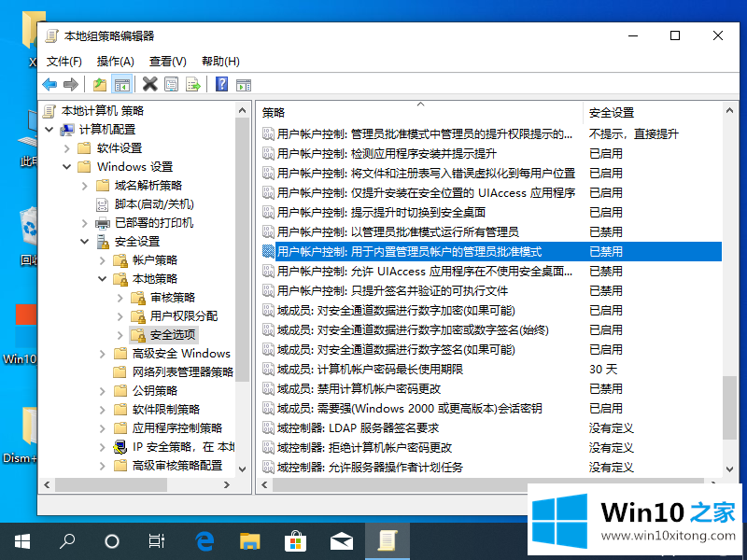This screenshot has height=560, width=747.
Task: Collapse the 本地策略 node
Action: click(103, 279)
